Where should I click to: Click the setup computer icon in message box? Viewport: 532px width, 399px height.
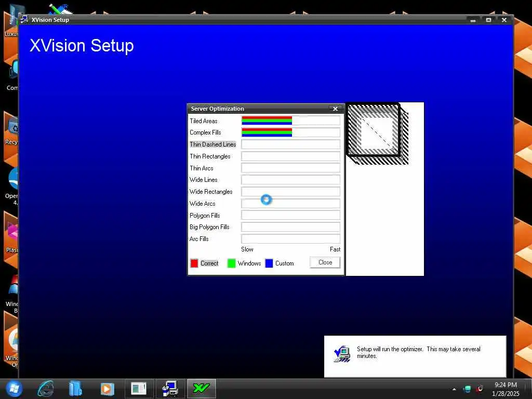(x=342, y=354)
